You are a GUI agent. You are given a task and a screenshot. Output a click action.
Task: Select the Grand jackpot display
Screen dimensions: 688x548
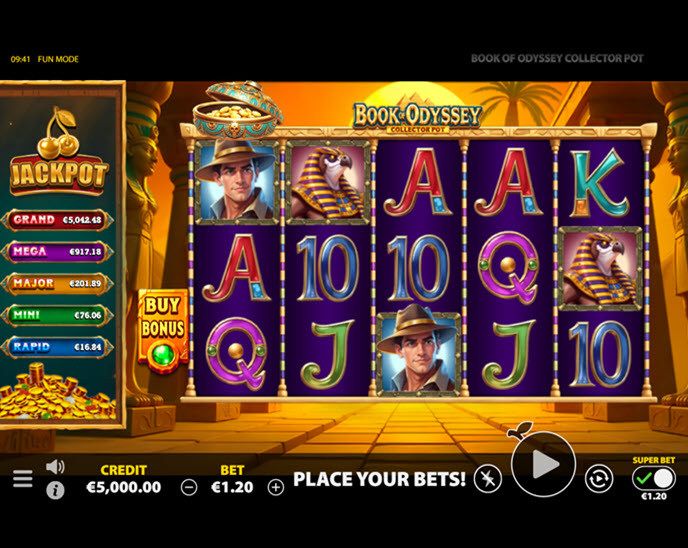(x=57, y=220)
